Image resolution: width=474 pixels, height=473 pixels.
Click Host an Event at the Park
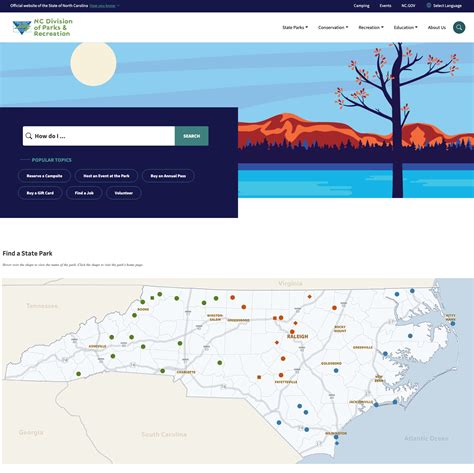tap(106, 176)
